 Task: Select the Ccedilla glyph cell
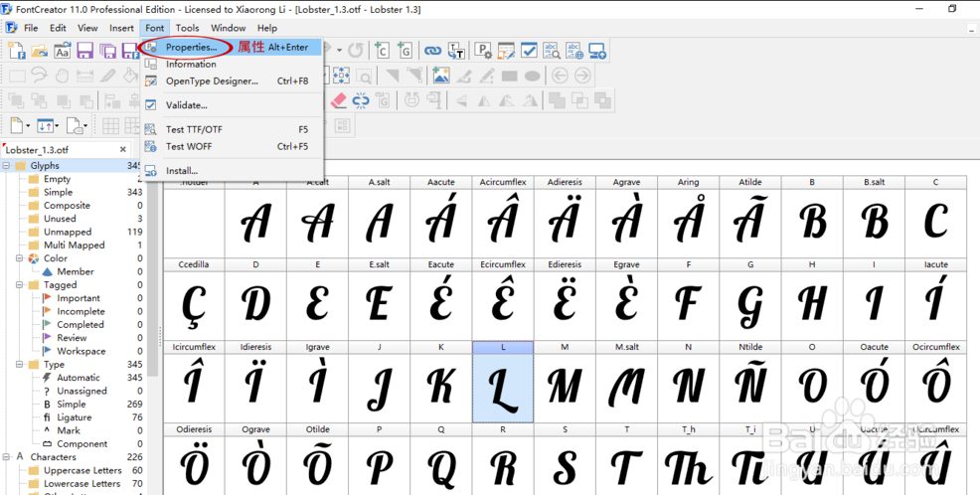point(194,301)
